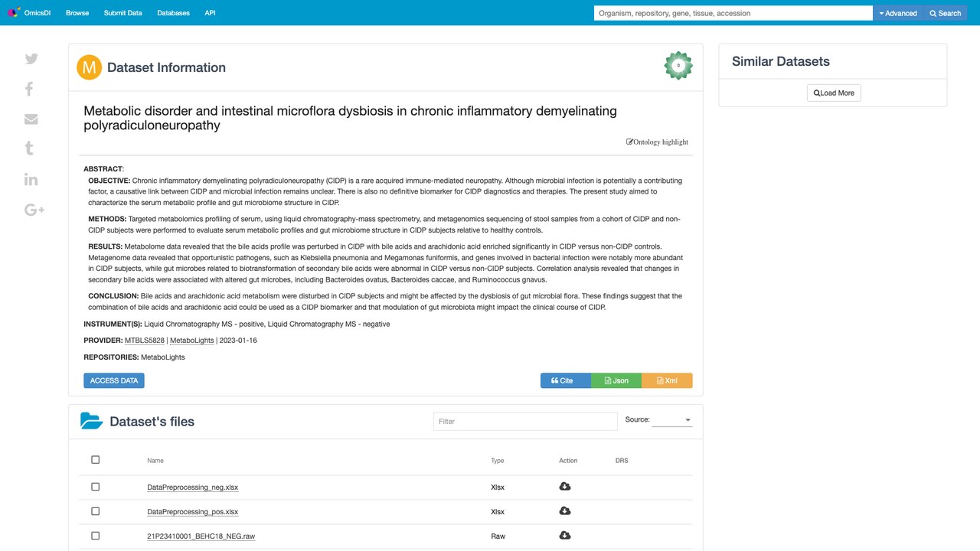This screenshot has height=551, width=980.
Task: Click the green omics score badge
Action: point(678,66)
